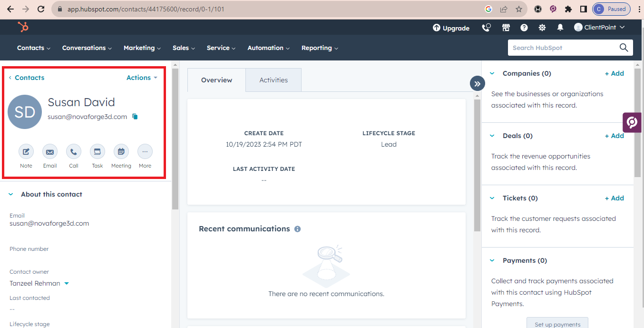Image resolution: width=644 pixels, height=328 pixels.
Task: Copy the email address with the copy icon
Action: click(x=135, y=117)
